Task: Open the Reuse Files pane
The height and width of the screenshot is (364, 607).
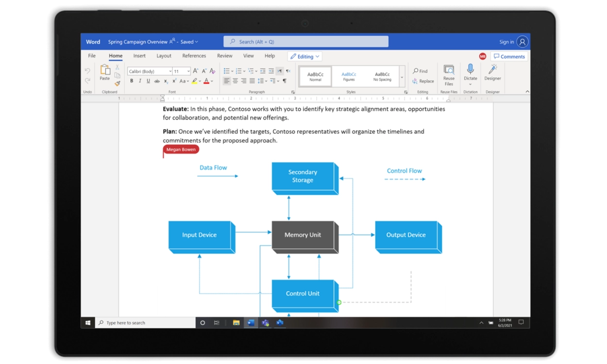Action: [x=449, y=73]
